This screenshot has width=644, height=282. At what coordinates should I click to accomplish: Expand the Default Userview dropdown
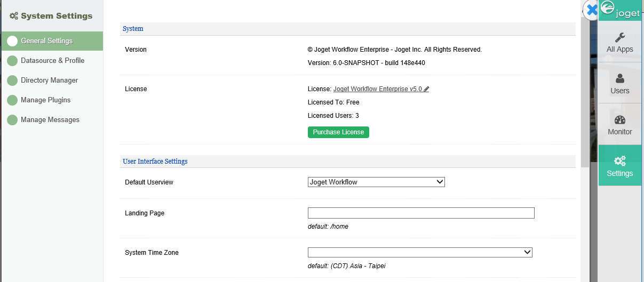pos(376,182)
